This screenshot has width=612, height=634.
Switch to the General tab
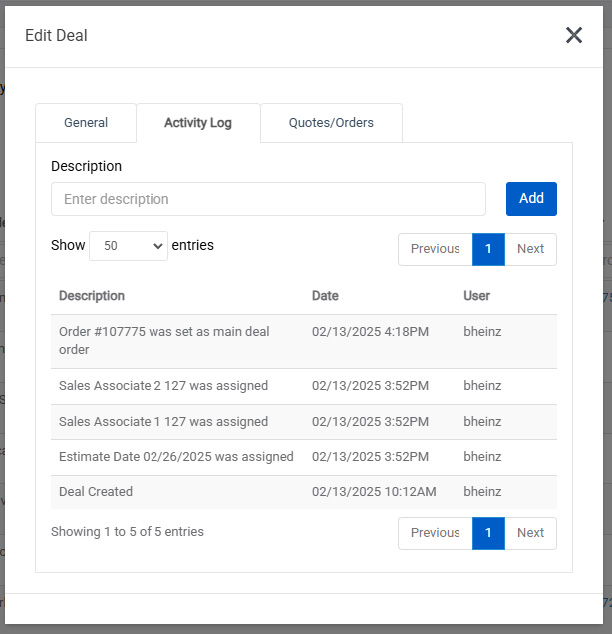coord(86,123)
